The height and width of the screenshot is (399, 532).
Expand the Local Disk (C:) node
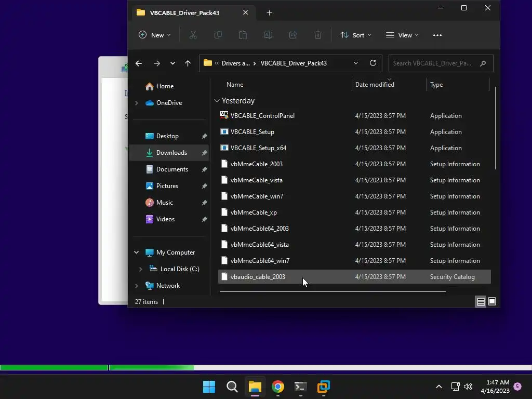pyautogui.click(x=140, y=269)
